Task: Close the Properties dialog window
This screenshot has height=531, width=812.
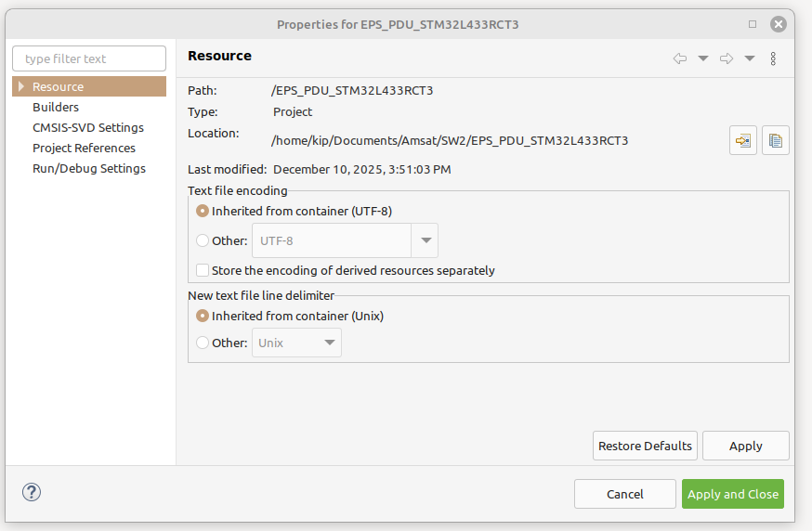Action: click(779, 24)
